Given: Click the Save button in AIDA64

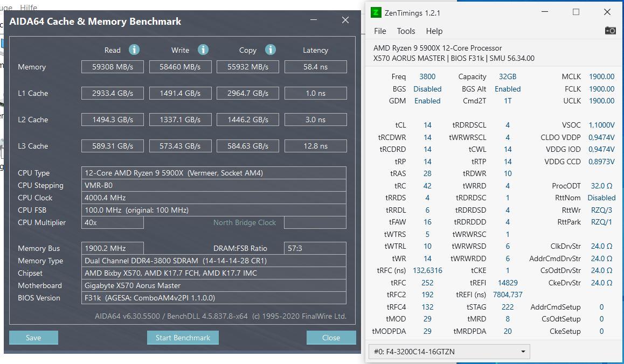Looking at the screenshot, I should [x=33, y=338].
